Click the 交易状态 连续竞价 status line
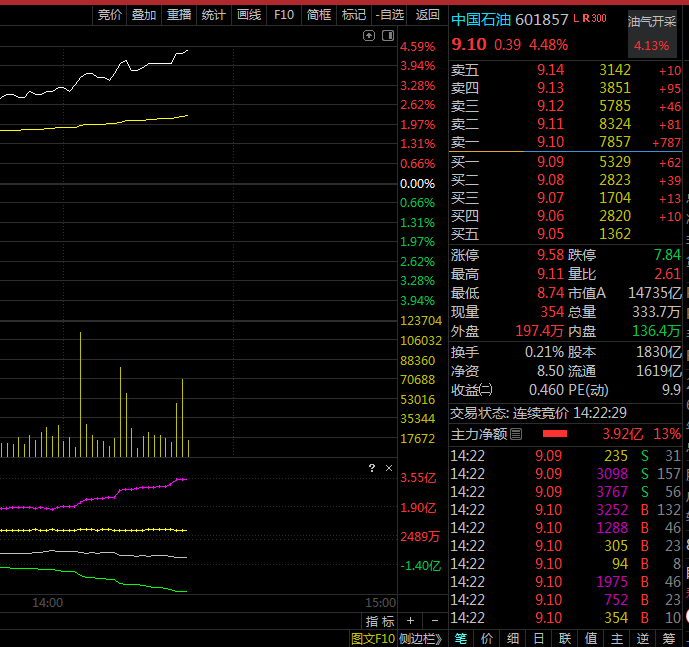The image size is (689, 647). click(x=538, y=413)
